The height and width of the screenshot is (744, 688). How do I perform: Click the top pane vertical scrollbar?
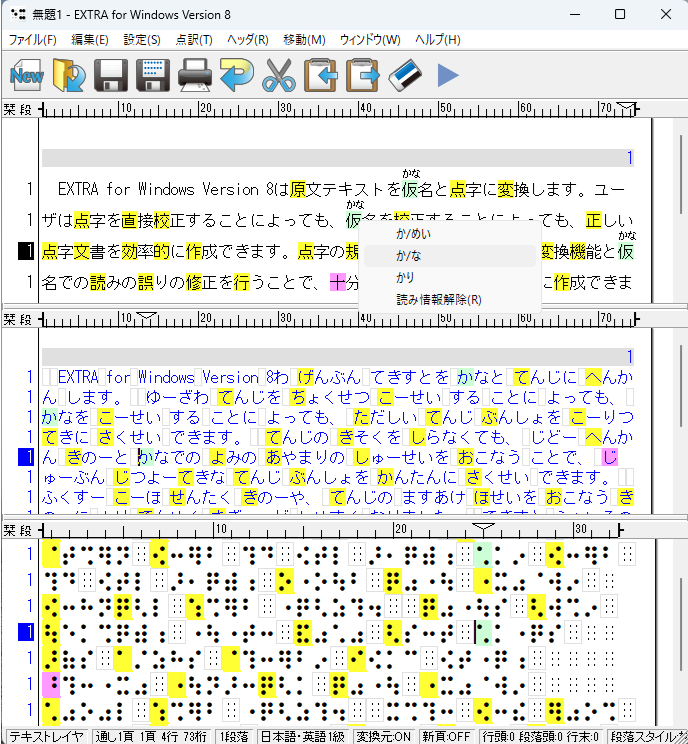(681, 174)
